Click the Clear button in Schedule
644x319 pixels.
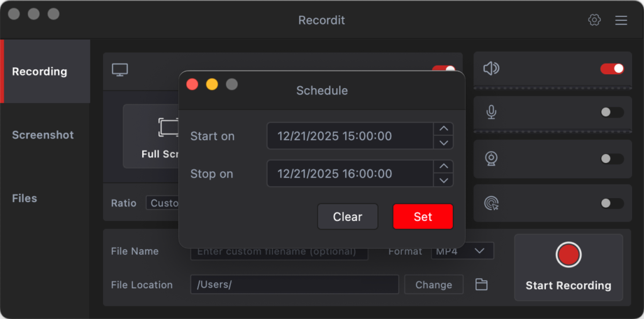[x=347, y=216]
